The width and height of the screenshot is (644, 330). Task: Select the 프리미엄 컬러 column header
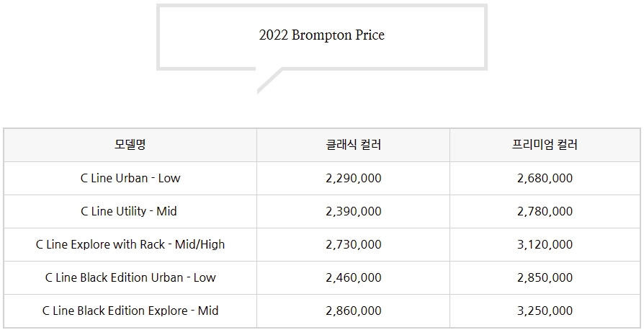(545, 145)
